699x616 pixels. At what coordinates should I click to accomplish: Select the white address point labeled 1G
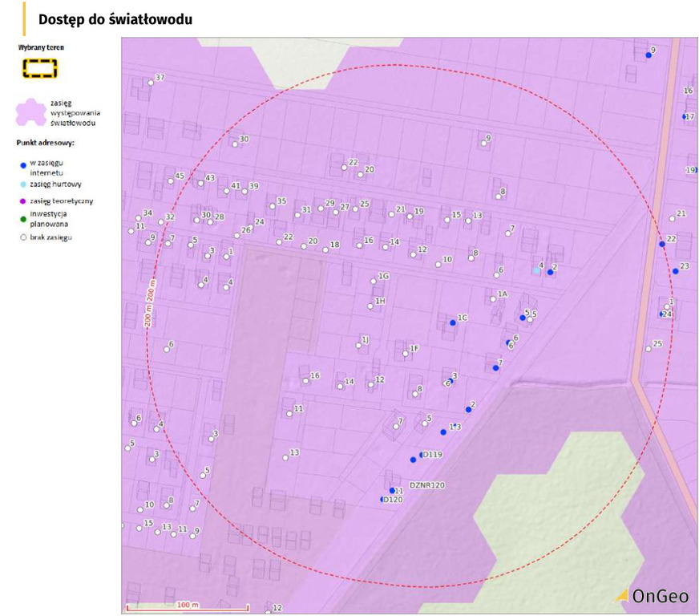[373, 282]
